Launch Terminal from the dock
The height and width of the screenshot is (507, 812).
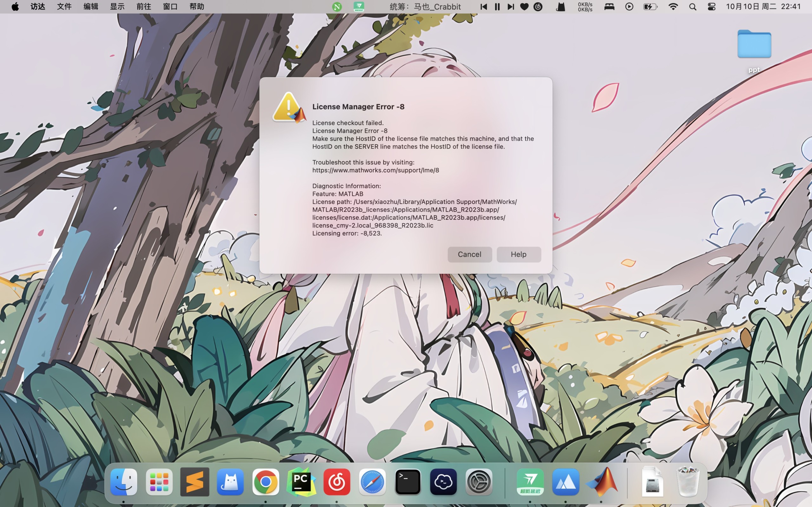pyautogui.click(x=408, y=482)
